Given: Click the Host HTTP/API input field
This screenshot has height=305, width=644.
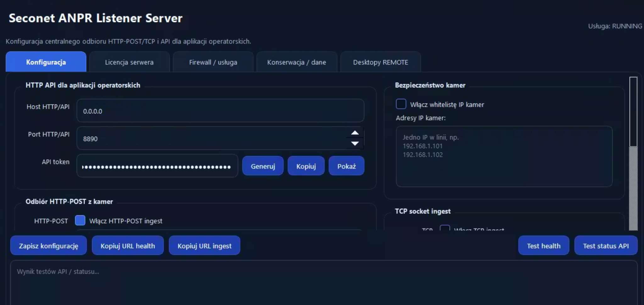Looking at the screenshot, I should (x=220, y=111).
